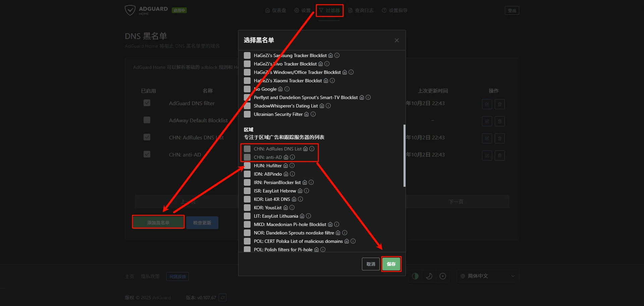This screenshot has width=644, height=306.
Task: Open homepage icon for No Google
Action: (280, 89)
